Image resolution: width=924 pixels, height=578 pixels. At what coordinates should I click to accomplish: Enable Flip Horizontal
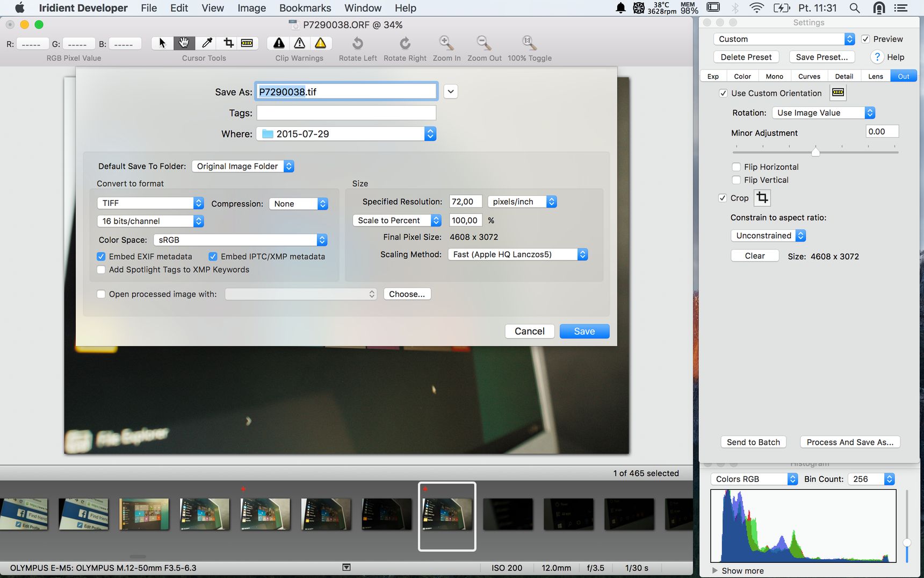pyautogui.click(x=737, y=167)
